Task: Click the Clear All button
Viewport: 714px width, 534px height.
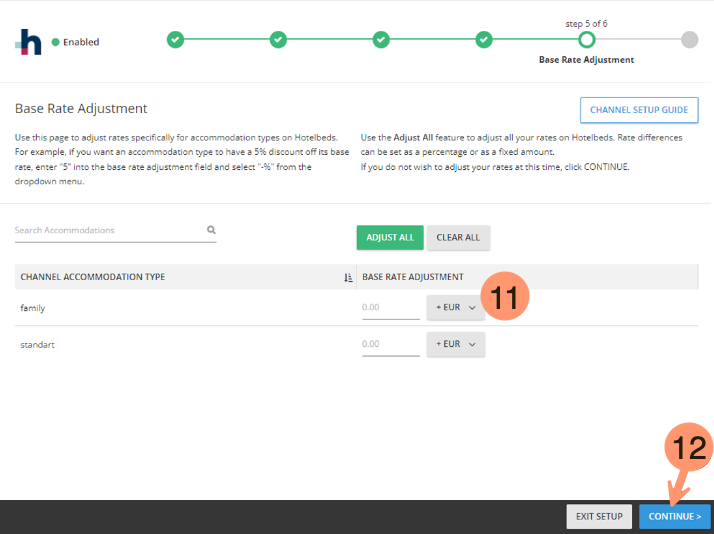Action: [x=458, y=237]
